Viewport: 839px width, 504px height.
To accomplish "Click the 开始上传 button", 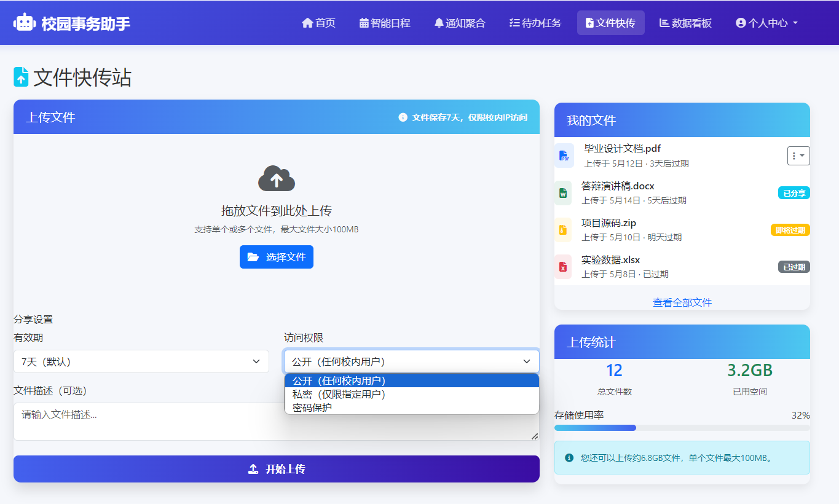I will pyautogui.click(x=276, y=468).
